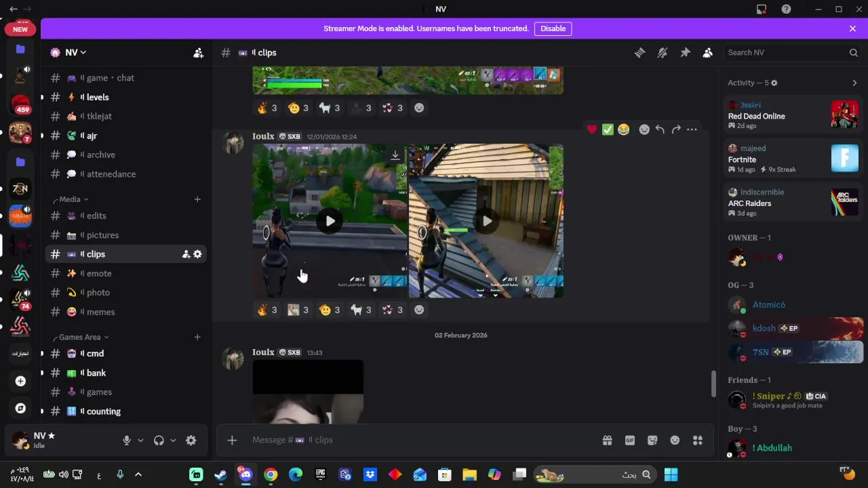The image size is (868, 488).
Task: Open the levels channel
Action: (x=125, y=97)
